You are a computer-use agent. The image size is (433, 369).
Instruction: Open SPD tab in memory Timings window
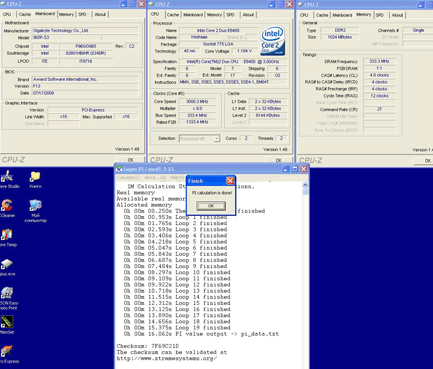tap(380, 15)
